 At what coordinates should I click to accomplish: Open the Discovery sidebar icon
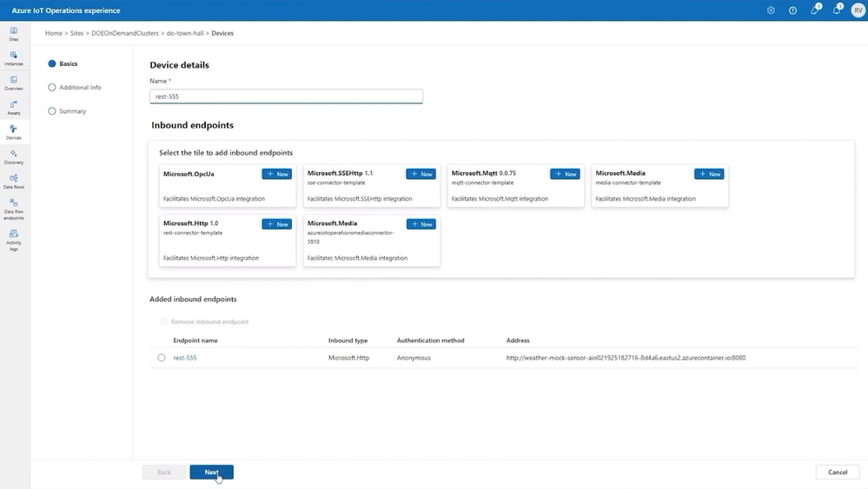(14, 157)
